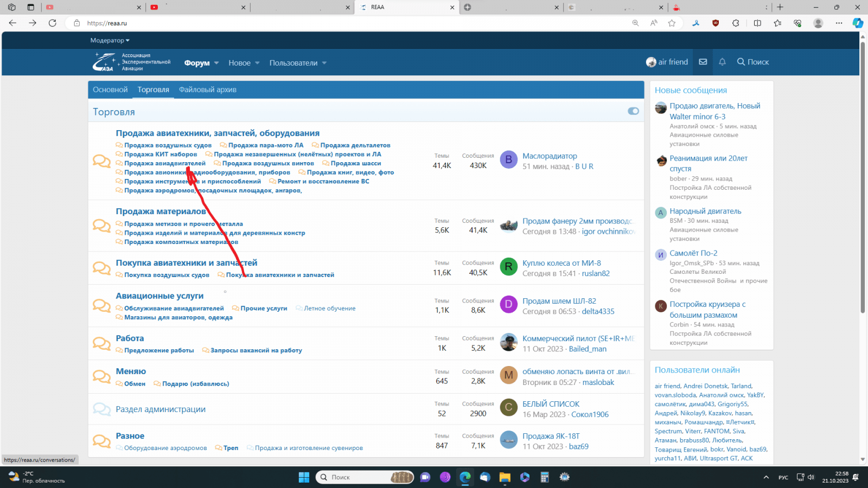Open Microsoft Edge taskbar icon
This screenshot has width=868, height=488.
point(465,477)
